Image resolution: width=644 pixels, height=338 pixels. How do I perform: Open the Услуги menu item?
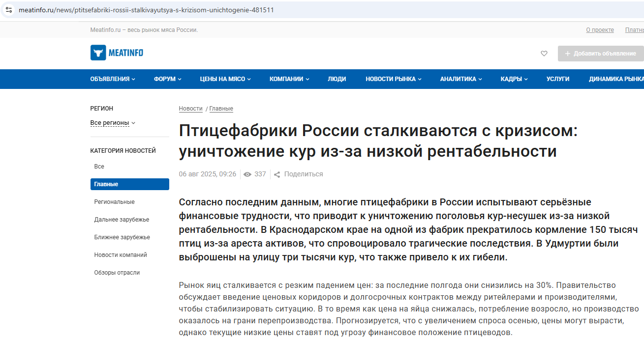[558, 79]
